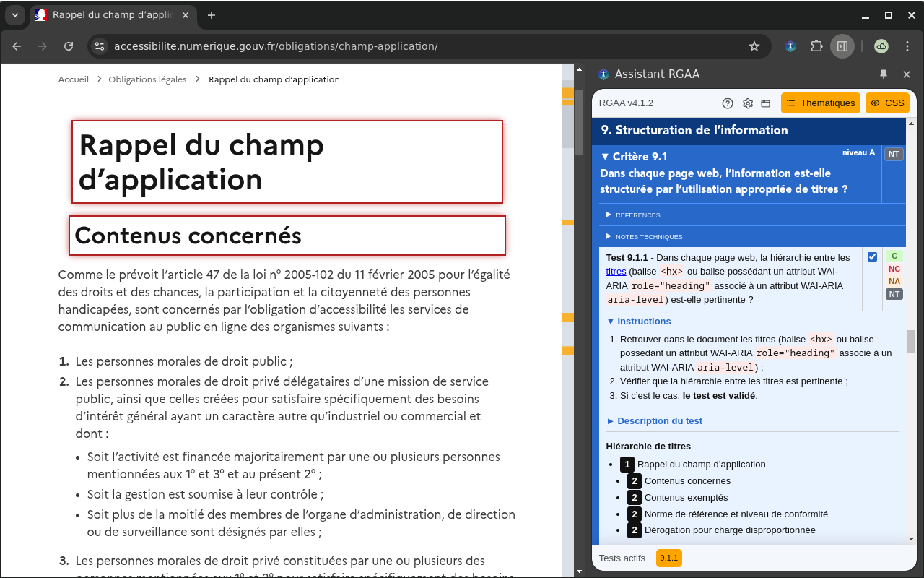Open the RGAA assistant settings gear
This screenshot has height=578, width=924.
[x=748, y=103]
